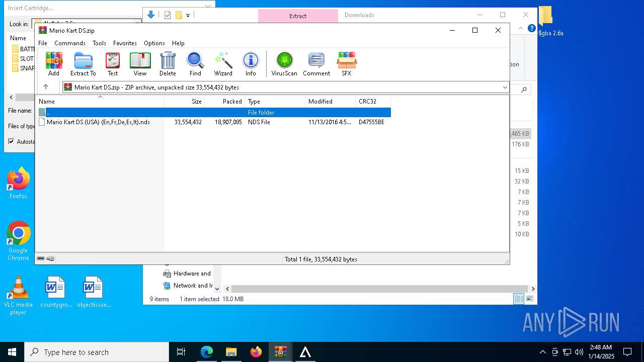Run the Test archive tool
The width and height of the screenshot is (644, 362).
pos(113,64)
